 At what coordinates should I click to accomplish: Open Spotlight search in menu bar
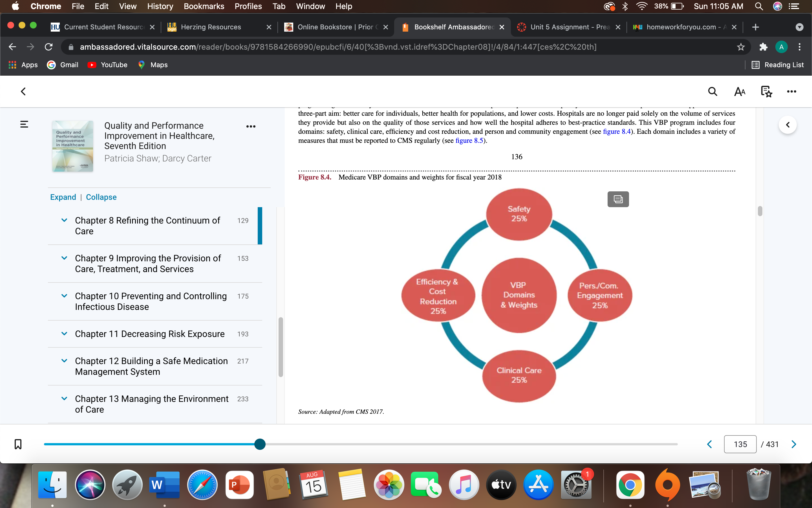point(759,6)
